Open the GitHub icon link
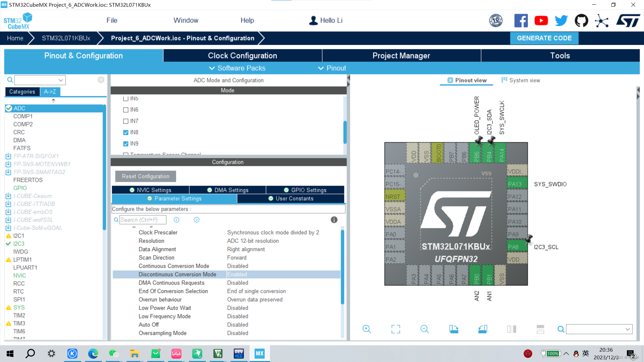This screenshot has width=644, height=362. 581,21
